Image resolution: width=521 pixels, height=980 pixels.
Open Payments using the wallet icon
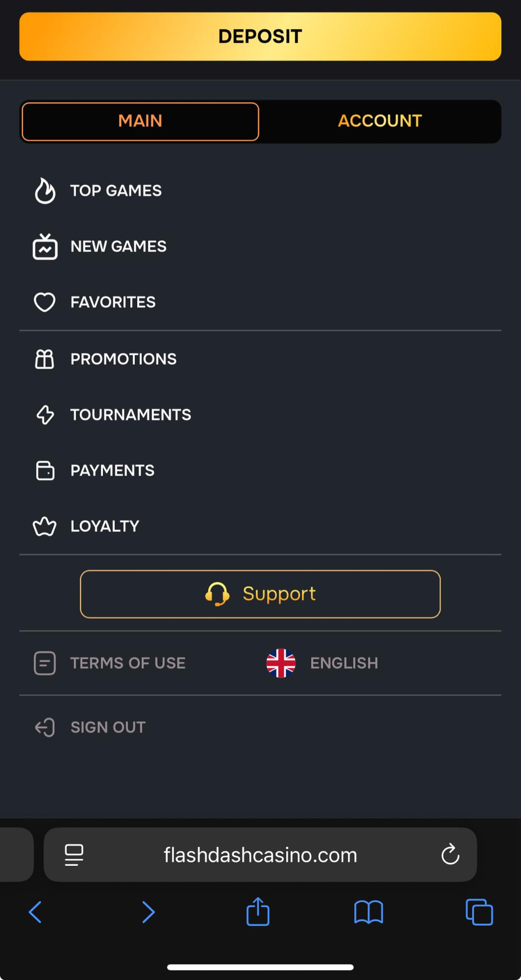coord(45,470)
